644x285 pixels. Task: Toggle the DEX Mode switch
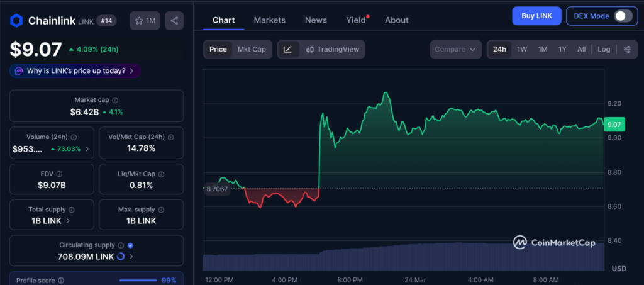click(623, 16)
